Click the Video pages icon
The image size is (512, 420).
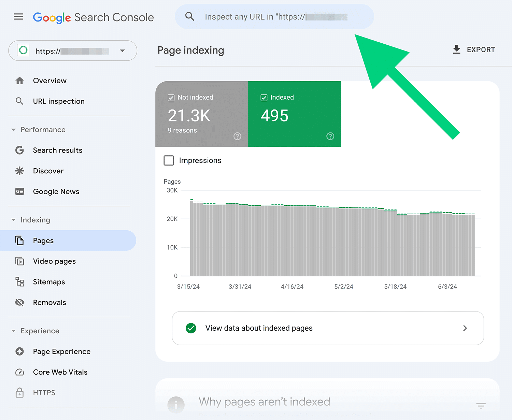pos(20,261)
